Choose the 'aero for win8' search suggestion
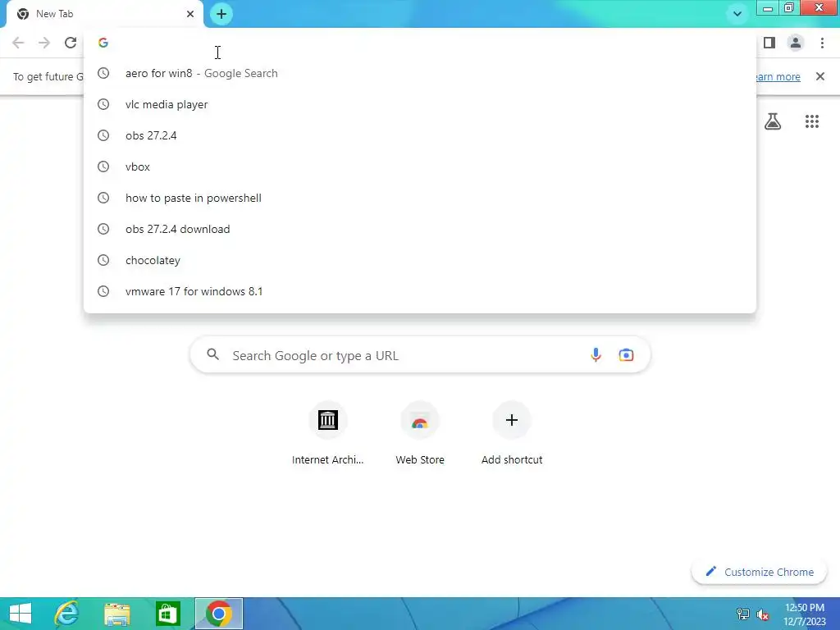The width and height of the screenshot is (840, 630). click(420, 73)
